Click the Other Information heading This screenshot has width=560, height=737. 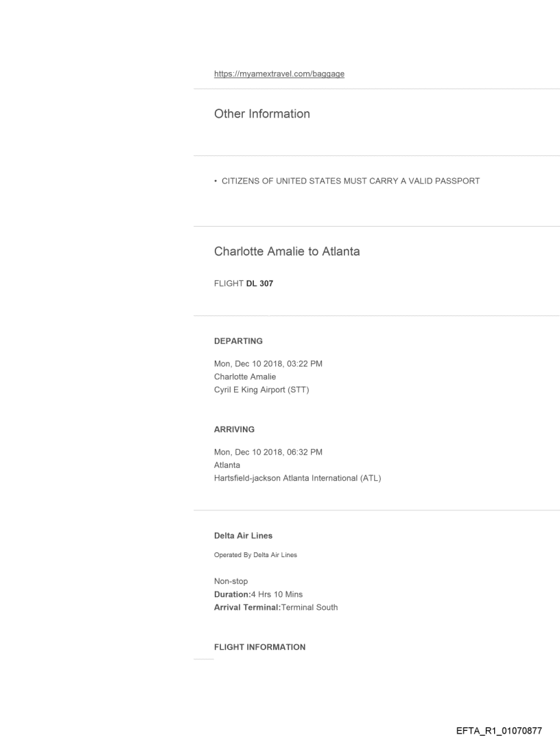click(261, 114)
